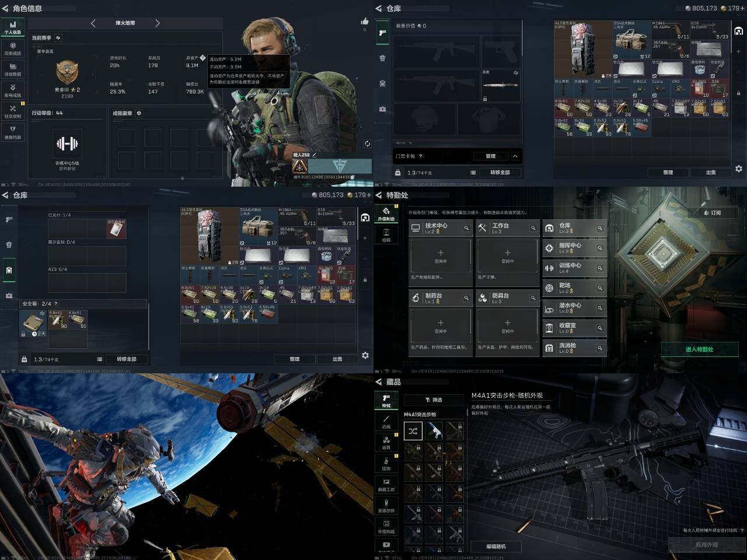
Task: Click the 订阅 button
Action: click(x=713, y=213)
